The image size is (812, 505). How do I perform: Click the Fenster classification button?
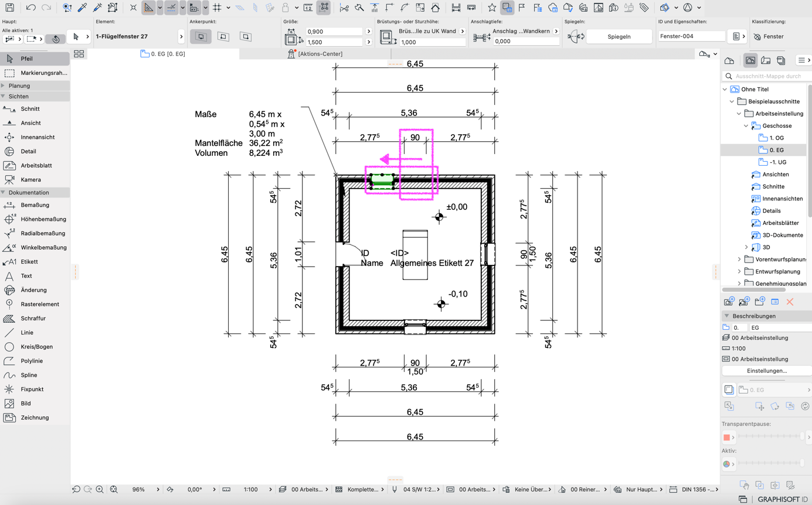(x=769, y=36)
